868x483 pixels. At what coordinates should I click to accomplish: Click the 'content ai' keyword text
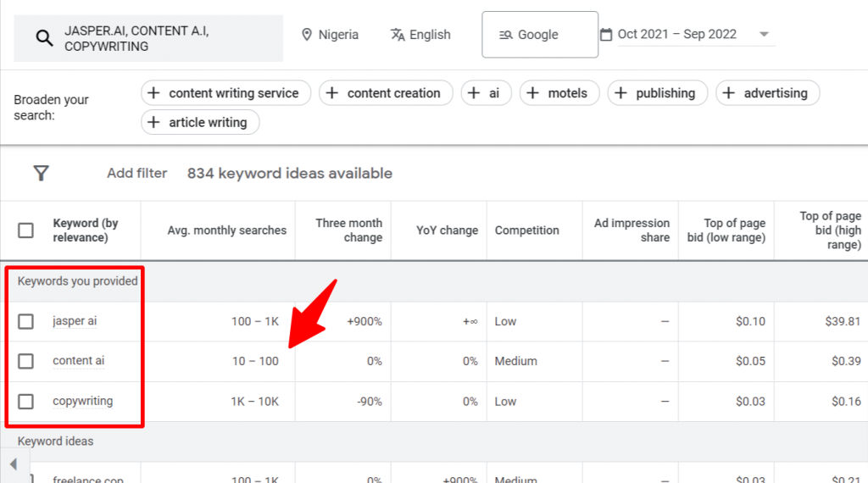click(79, 361)
